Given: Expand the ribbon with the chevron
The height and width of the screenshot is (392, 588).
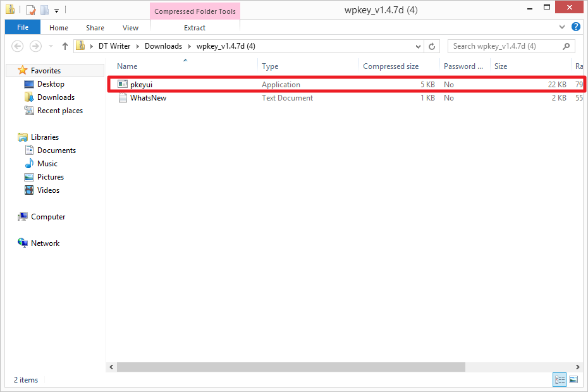Looking at the screenshot, I should pyautogui.click(x=561, y=27).
